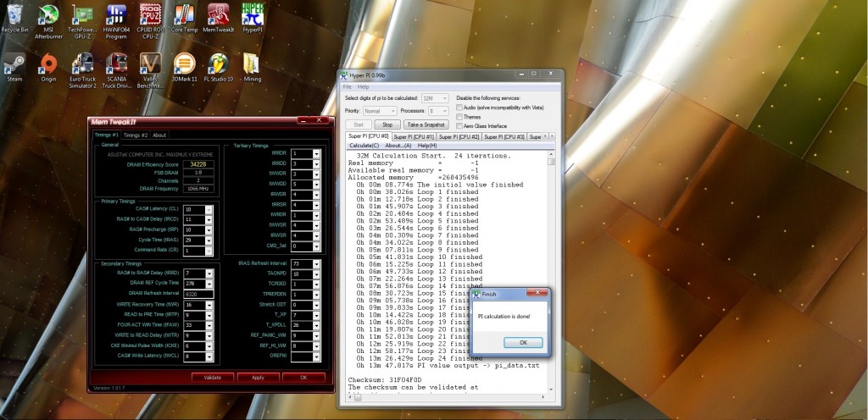
Task: Expand the Cycle Time (tRAS) dropdown
Action: [209, 240]
